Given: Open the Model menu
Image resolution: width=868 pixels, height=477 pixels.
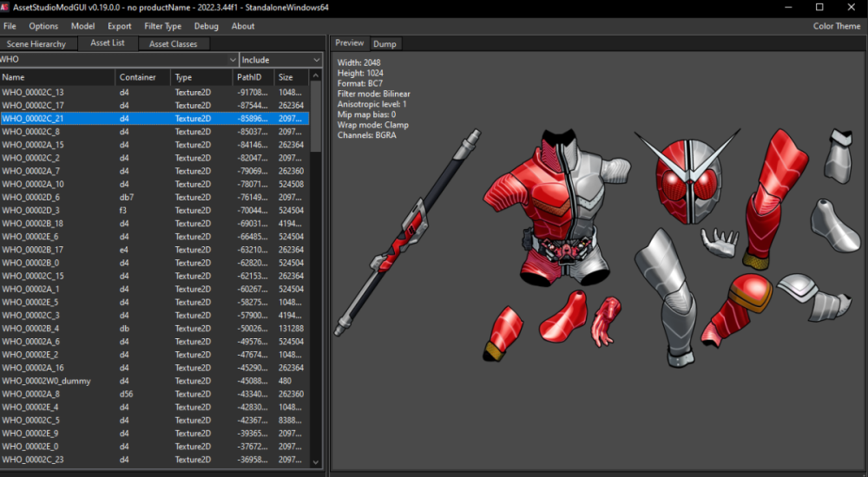Looking at the screenshot, I should 82,26.
